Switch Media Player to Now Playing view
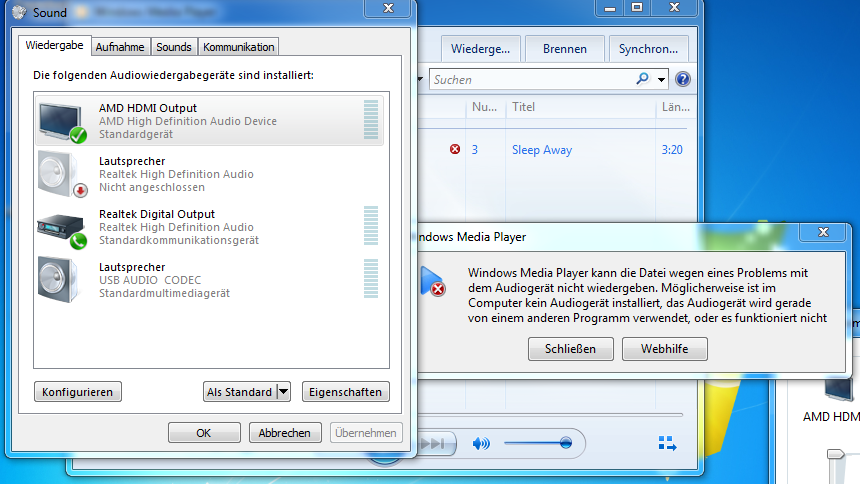The width and height of the screenshot is (860, 484). pos(667,443)
